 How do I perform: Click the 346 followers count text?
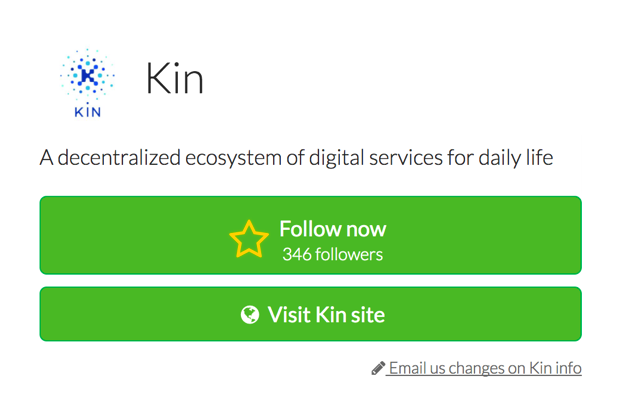[x=332, y=255]
